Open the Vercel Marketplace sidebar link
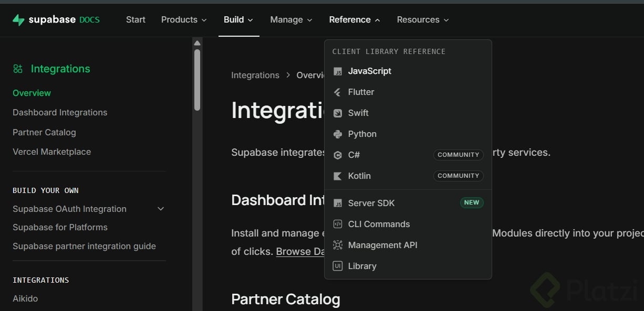The image size is (644, 311). [x=51, y=152]
